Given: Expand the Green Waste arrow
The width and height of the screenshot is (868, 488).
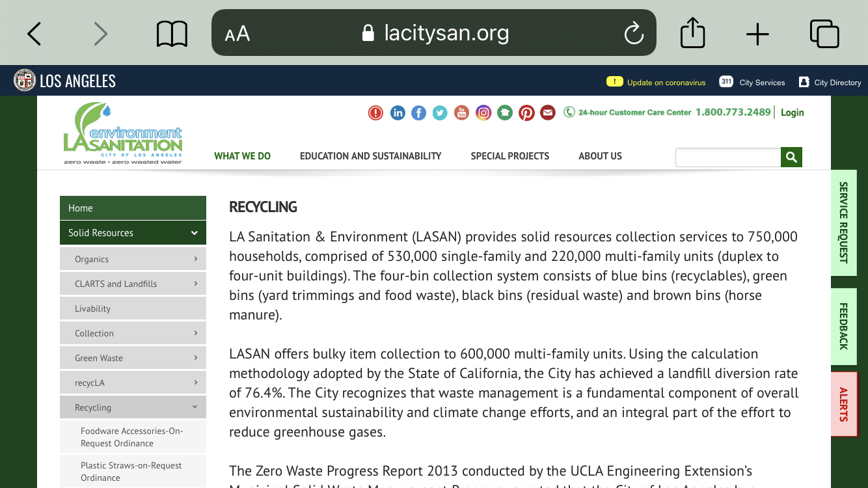Looking at the screenshot, I should click(x=195, y=358).
